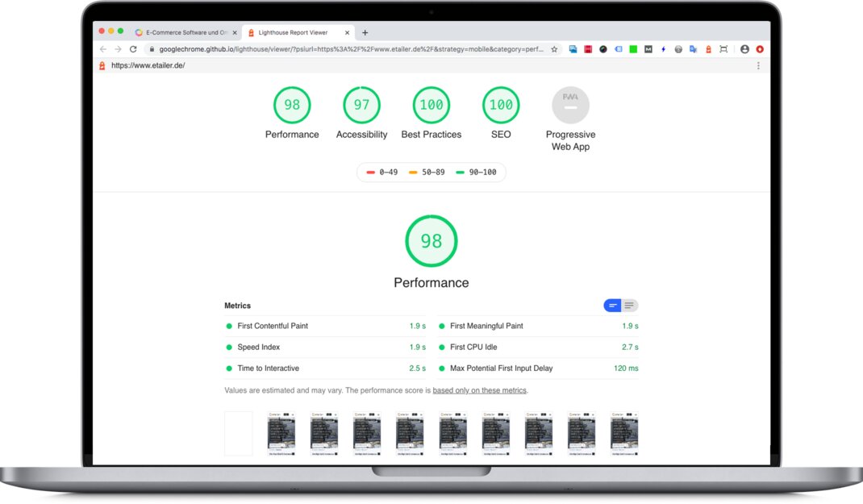Screen dimensions: 863x504
Task: Reload the page with the refresh icon
Action: tap(133, 49)
